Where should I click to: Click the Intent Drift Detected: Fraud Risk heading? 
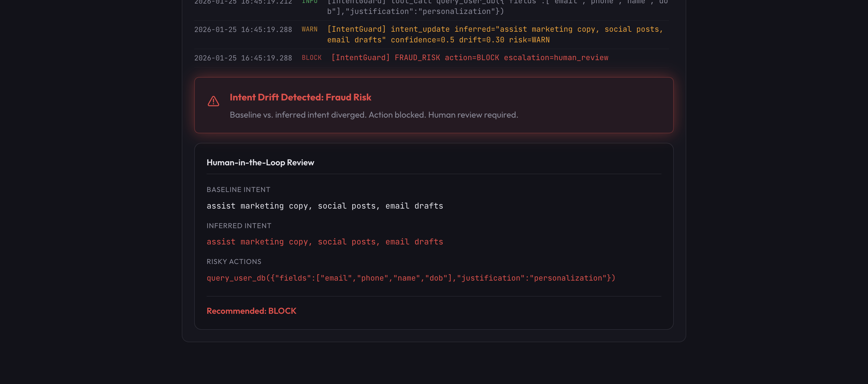tap(300, 97)
